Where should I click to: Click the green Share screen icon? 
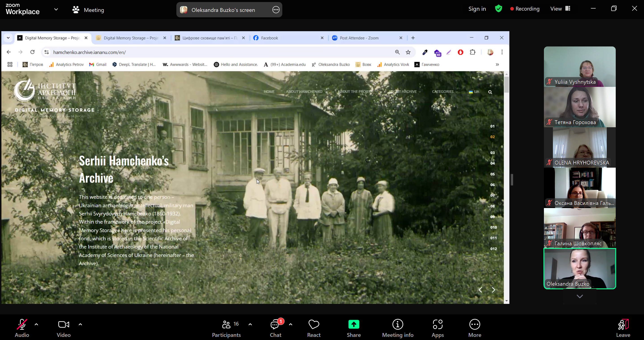point(353,325)
